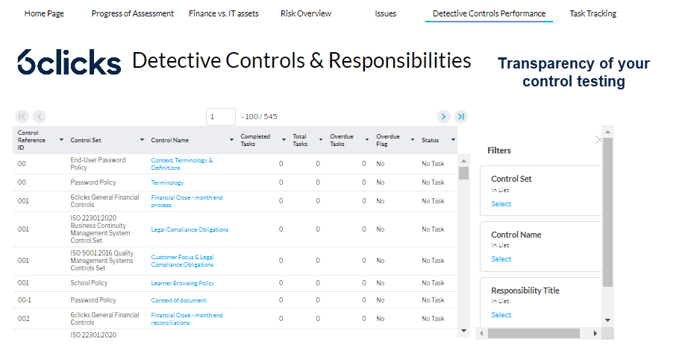
Task: Open Overdue Tasks column dropdown arrow
Action: click(367, 140)
